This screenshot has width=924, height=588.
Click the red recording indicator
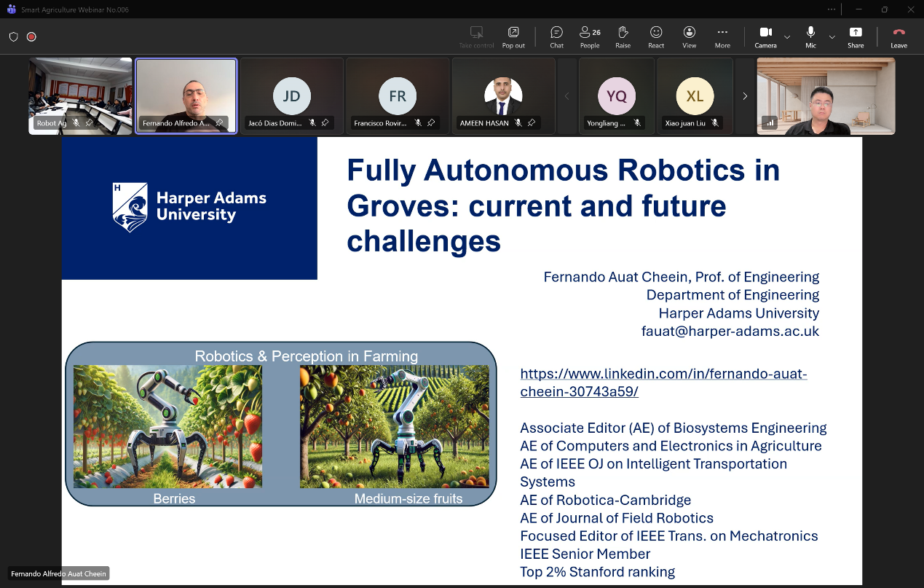31,36
